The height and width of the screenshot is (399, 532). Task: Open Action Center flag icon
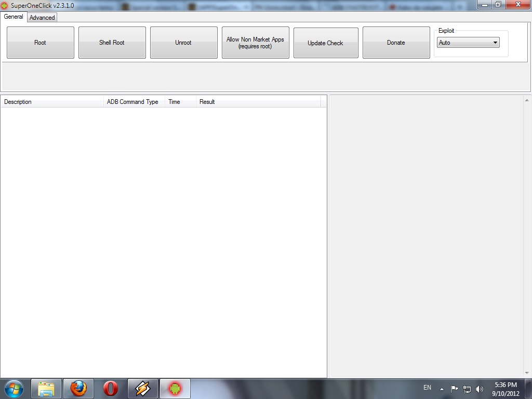click(x=454, y=389)
